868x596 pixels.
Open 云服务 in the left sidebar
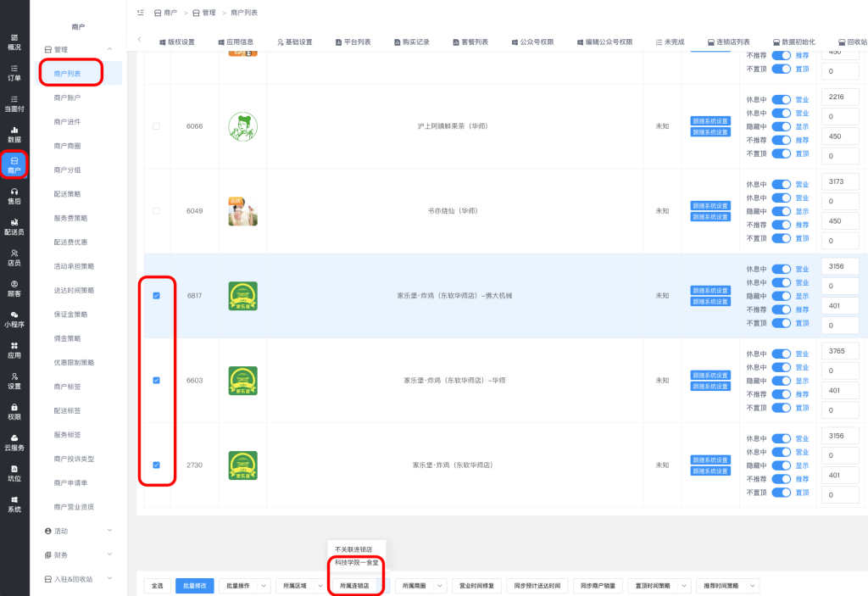[x=14, y=442]
